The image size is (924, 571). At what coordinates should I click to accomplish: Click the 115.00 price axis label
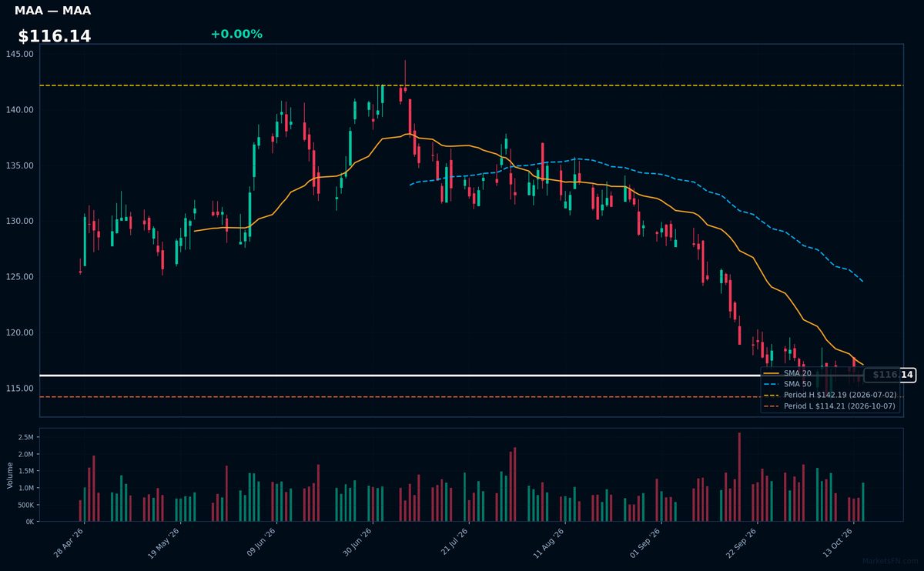[20, 389]
